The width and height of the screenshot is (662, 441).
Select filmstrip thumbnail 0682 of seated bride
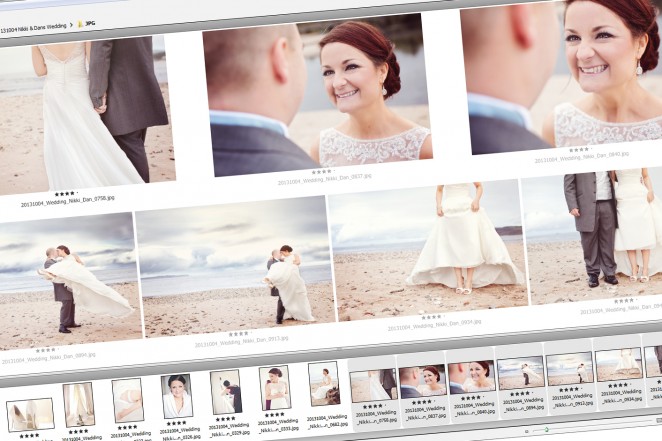(324, 384)
